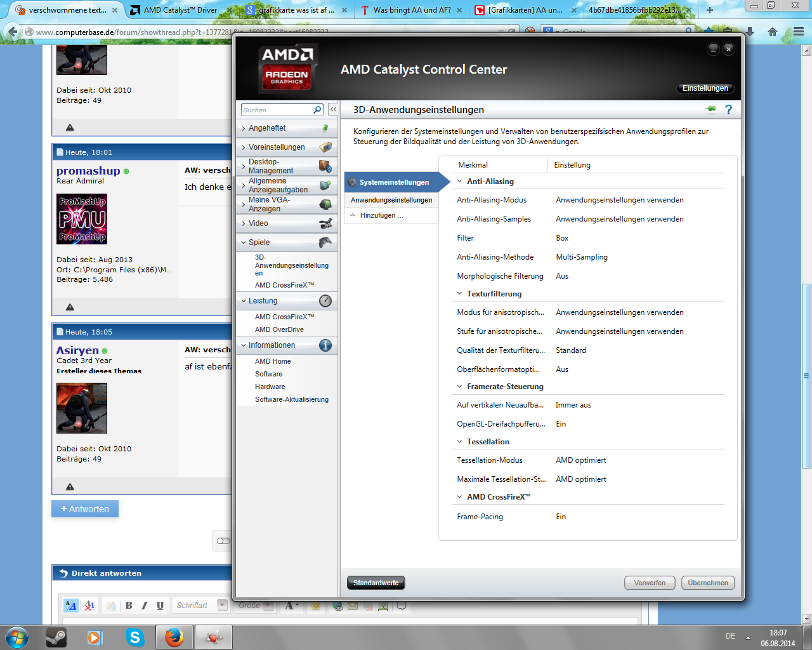The height and width of the screenshot is (650, 812).
Task: Collapse the Texturfilterung settings group
Action: pyautogui.click(x=460, y=294)
